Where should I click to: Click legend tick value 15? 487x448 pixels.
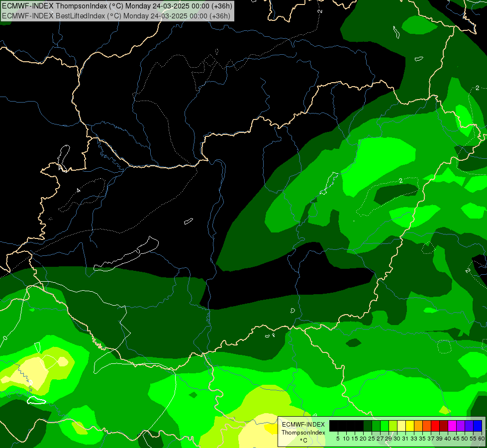click(355, 439)
